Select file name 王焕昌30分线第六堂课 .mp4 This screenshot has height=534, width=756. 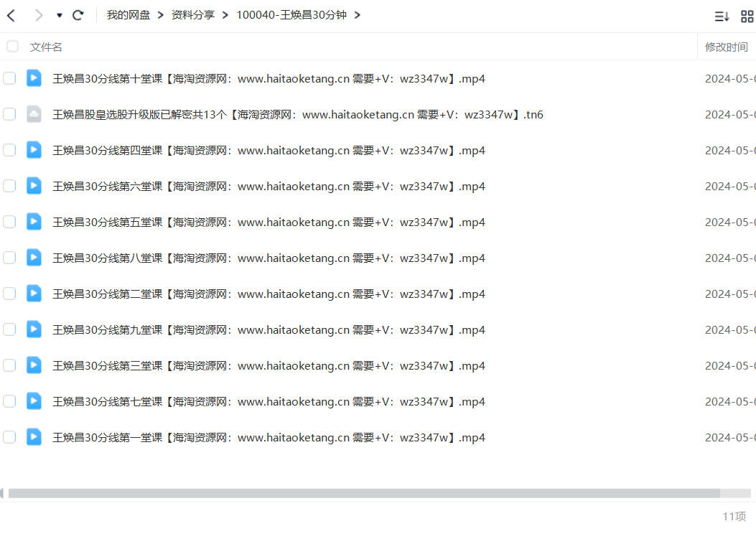(269, 187)
